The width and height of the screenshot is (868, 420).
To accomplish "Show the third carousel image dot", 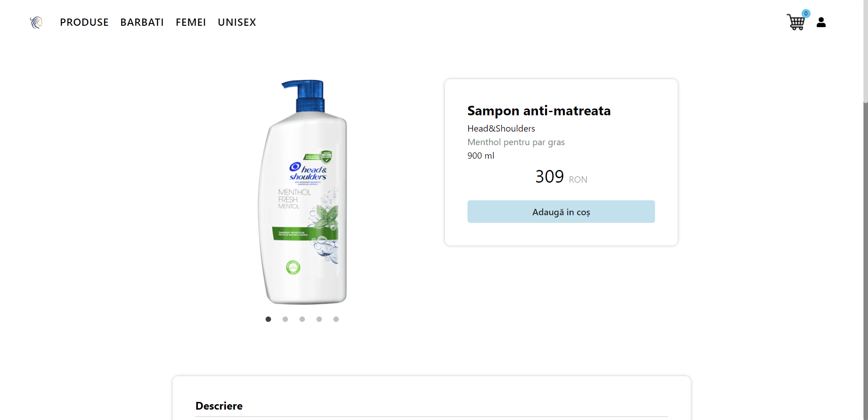I will (x=302, y=319).
